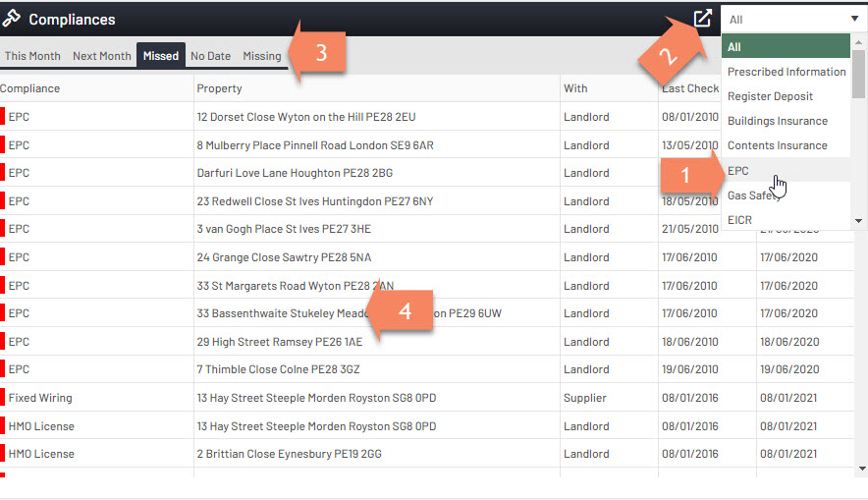Select EPC from the dropdown list
The height and width of the screenshot is (500, 868).
[738, 171]
